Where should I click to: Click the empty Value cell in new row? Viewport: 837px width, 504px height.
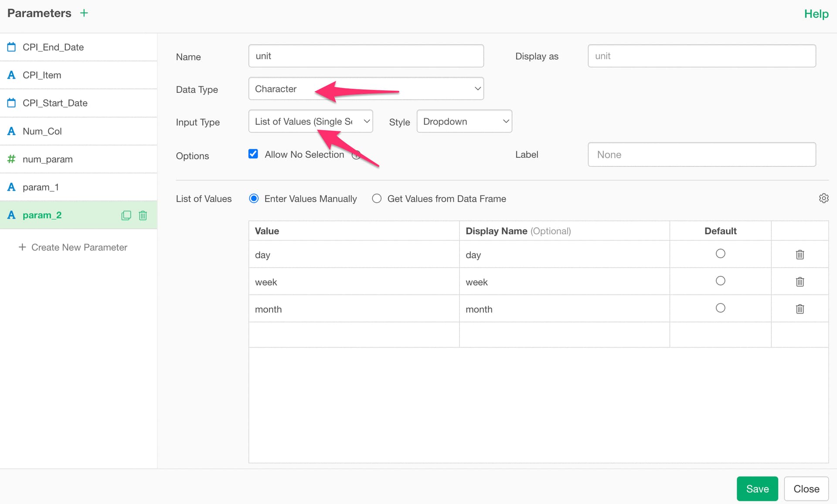pyautogui.click(x=354, y=335)
